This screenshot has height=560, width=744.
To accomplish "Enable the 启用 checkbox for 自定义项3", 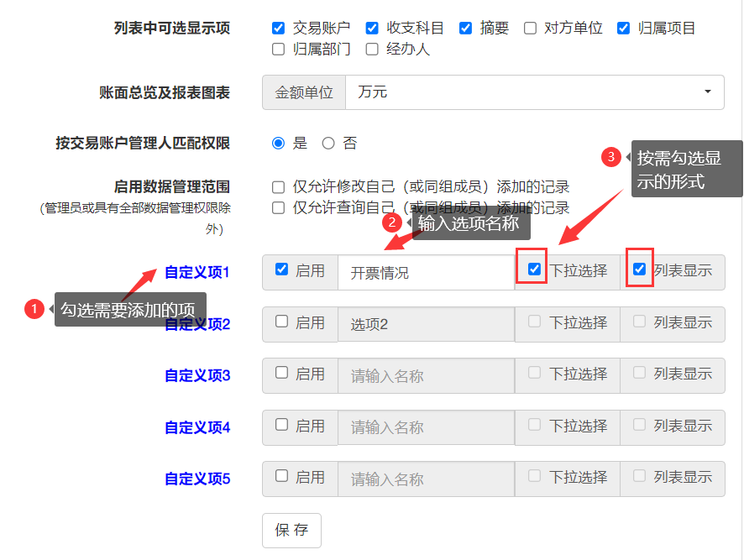I will coord(282,373).
